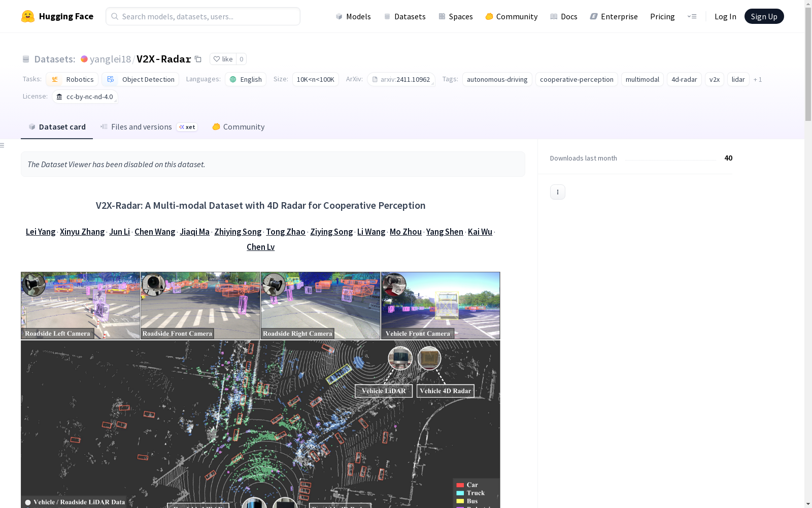The height and width of the screenshot is (508, 812).
Task: Click the V2X-Radar overview figure image
Action: 260,390
